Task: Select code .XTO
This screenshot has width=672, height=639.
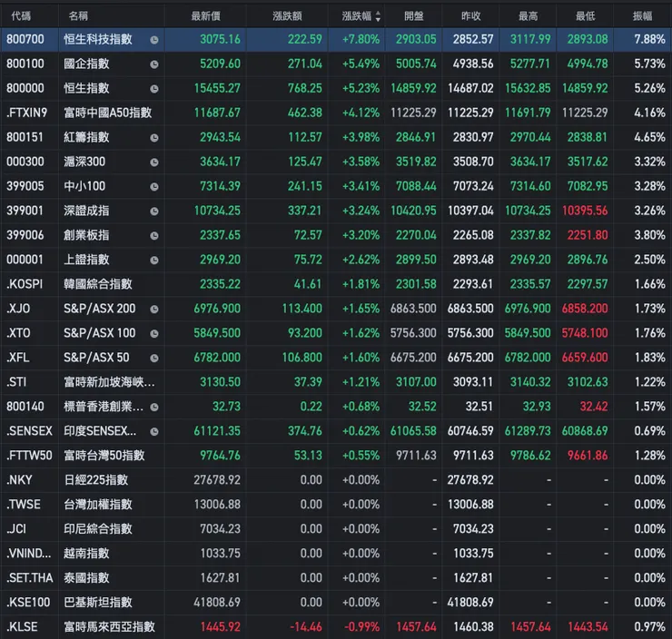Action: coord(18,333)
